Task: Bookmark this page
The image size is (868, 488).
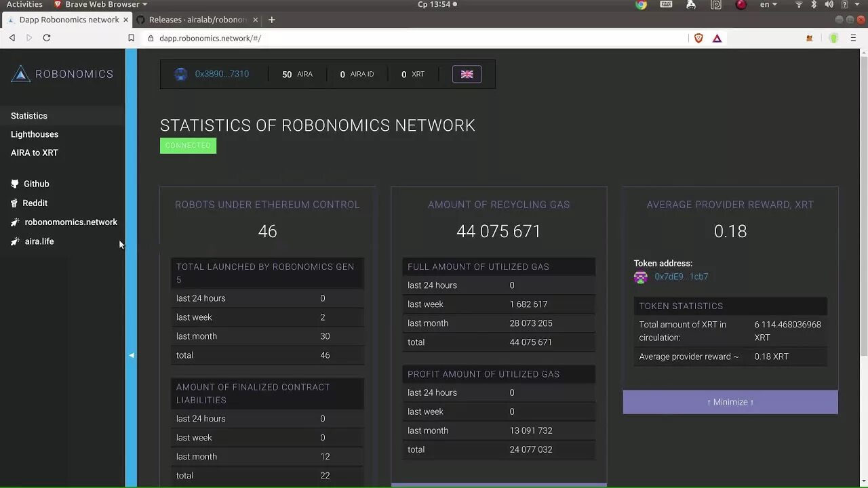Action: [x=131, y=38]
